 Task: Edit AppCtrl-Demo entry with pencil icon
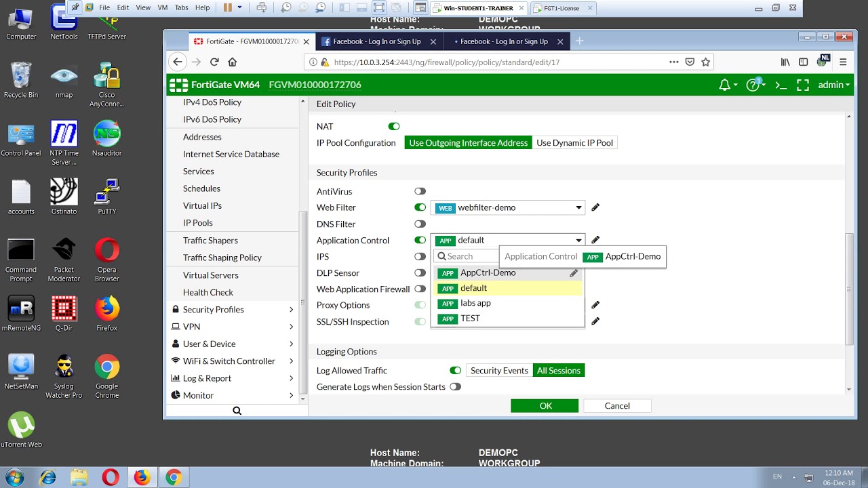click(x=574, y=273)
